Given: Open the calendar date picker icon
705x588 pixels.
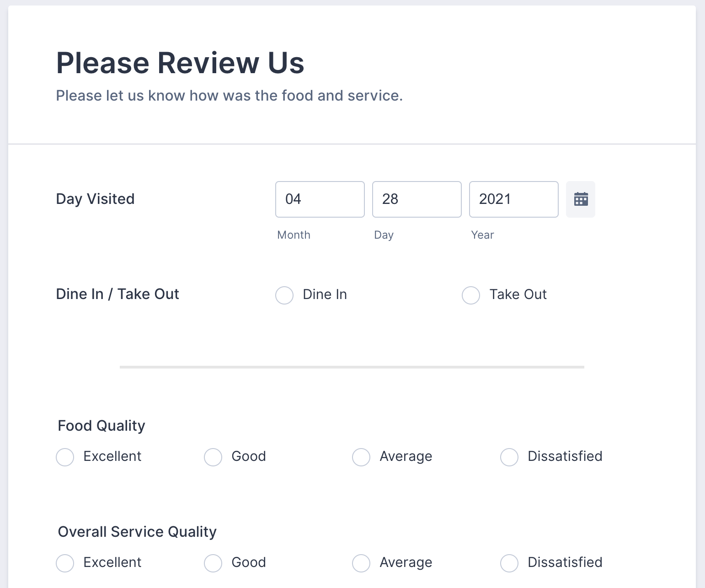Looking at the screenshot, I should pyautogui.click(x=581, y=199).
